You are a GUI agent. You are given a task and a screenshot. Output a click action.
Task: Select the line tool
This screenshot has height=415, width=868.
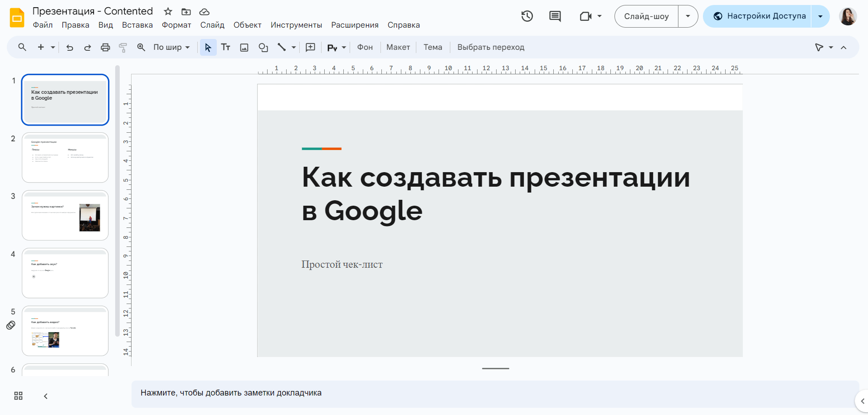[282, 47]
